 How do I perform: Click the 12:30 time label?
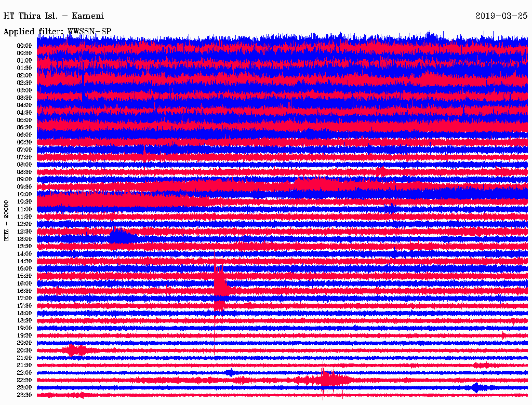pyautogui.click(x=24, y=232)
